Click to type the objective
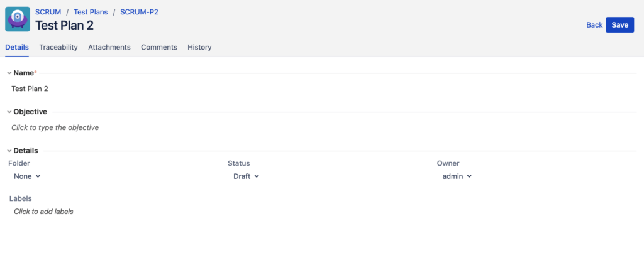 coord(55,127)
